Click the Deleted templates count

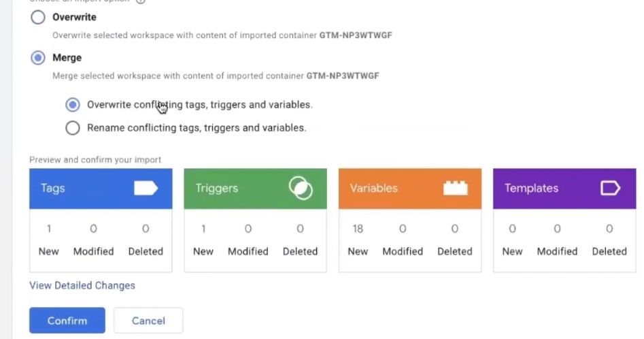pos(609,229)
